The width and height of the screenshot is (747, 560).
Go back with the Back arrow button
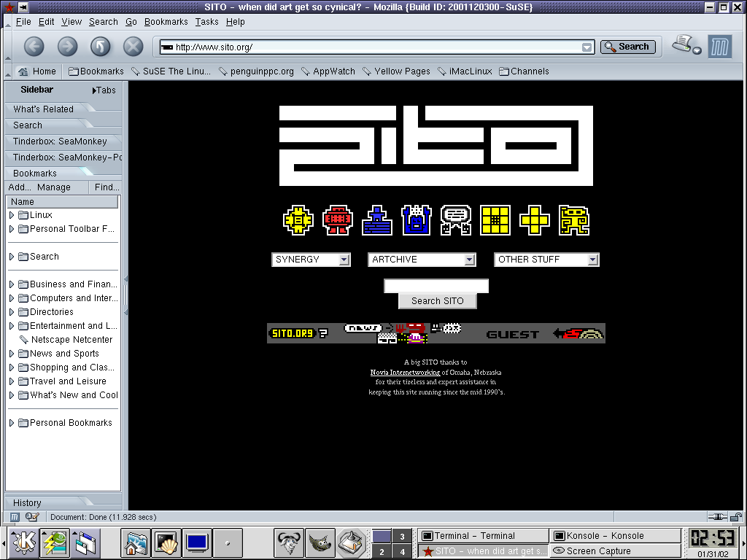point(34,47)
